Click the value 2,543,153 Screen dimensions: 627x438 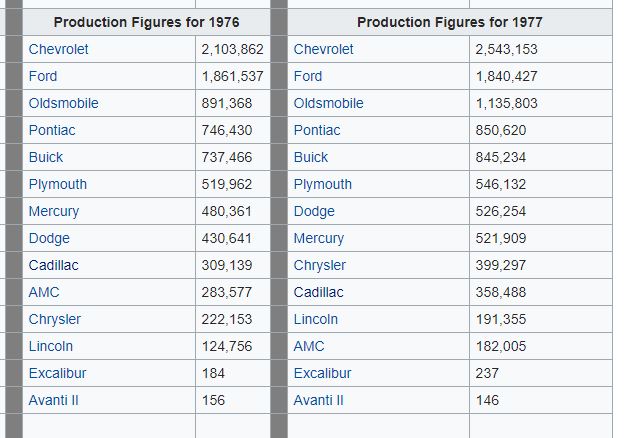(x=506, y=49)
